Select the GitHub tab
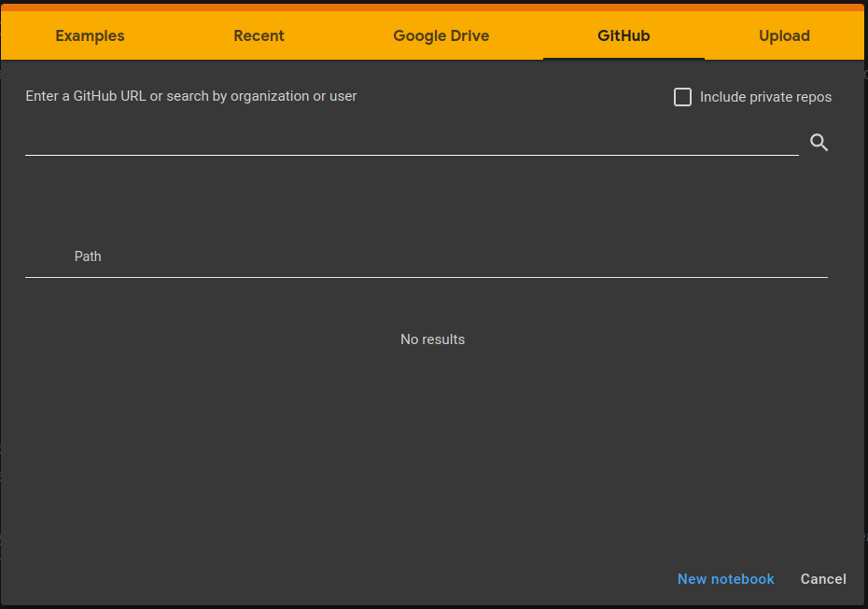Screen dimensions: 868x609 click(623, 36)
